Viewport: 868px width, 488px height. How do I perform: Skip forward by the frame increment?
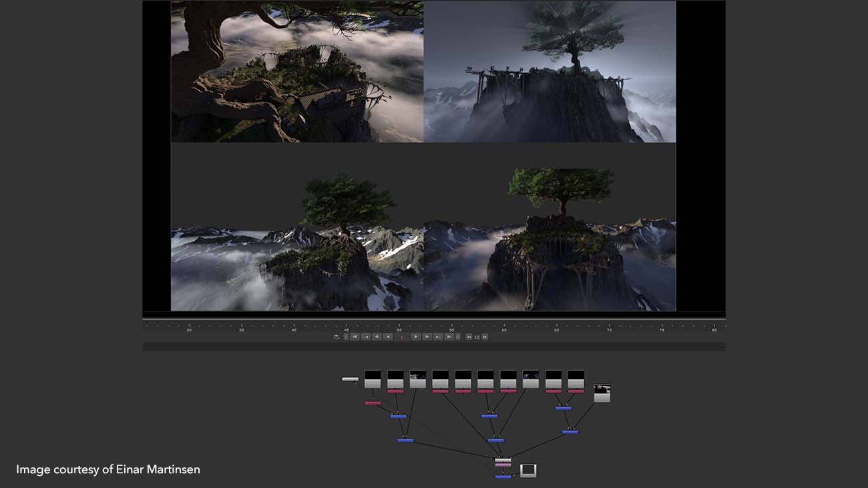tap(485, 337)
